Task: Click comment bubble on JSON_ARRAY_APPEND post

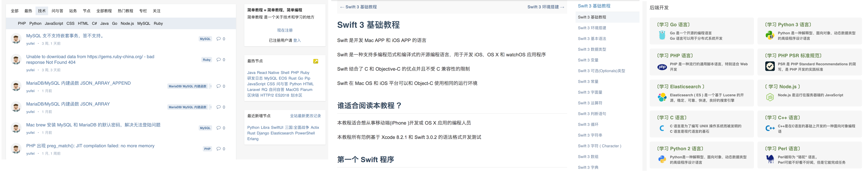Action: tap(218, 86)
